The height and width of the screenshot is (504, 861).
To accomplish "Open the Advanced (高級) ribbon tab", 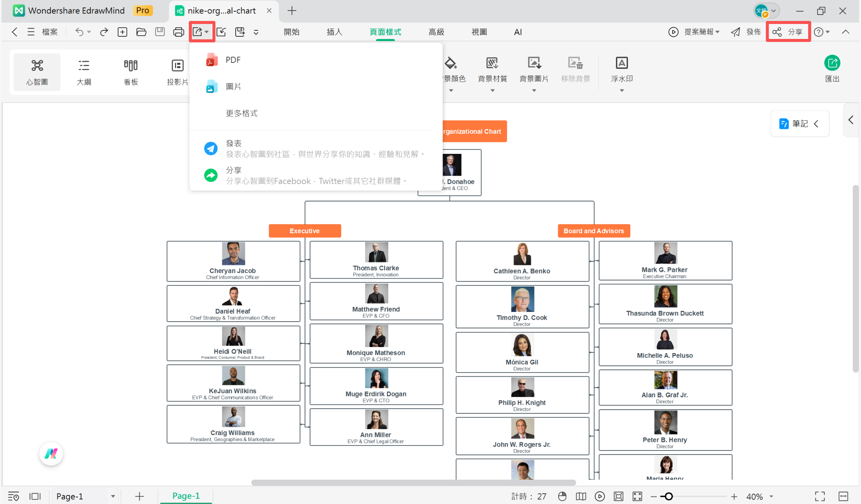I will click(436, 32).
